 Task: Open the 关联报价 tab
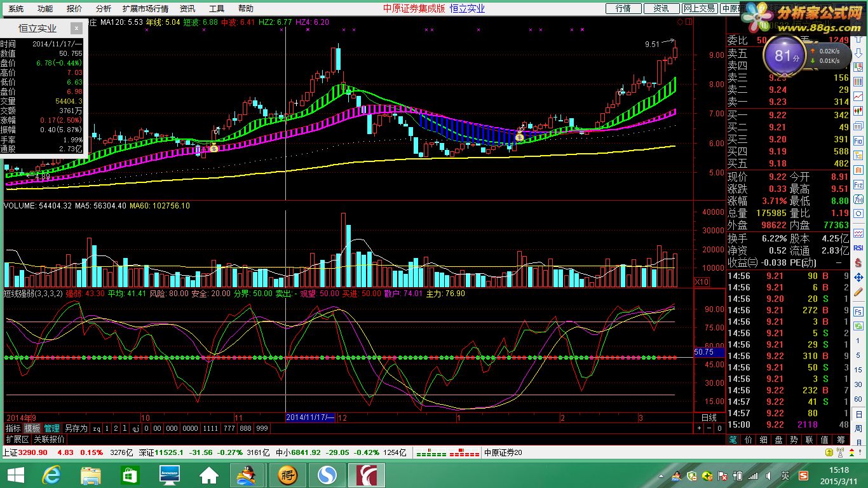(49, 439)
